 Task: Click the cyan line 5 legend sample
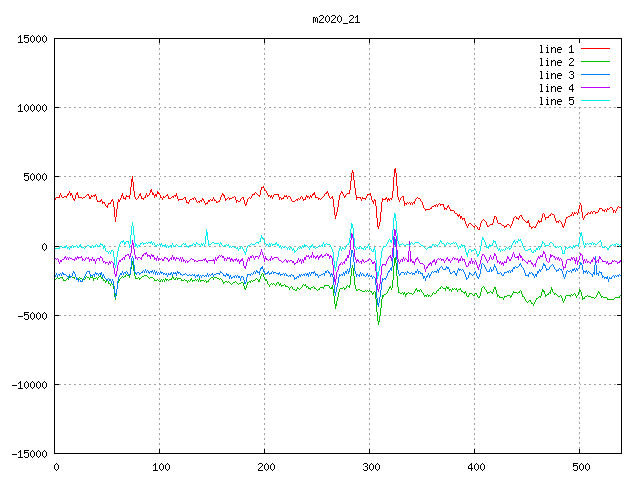coord(595,101)
